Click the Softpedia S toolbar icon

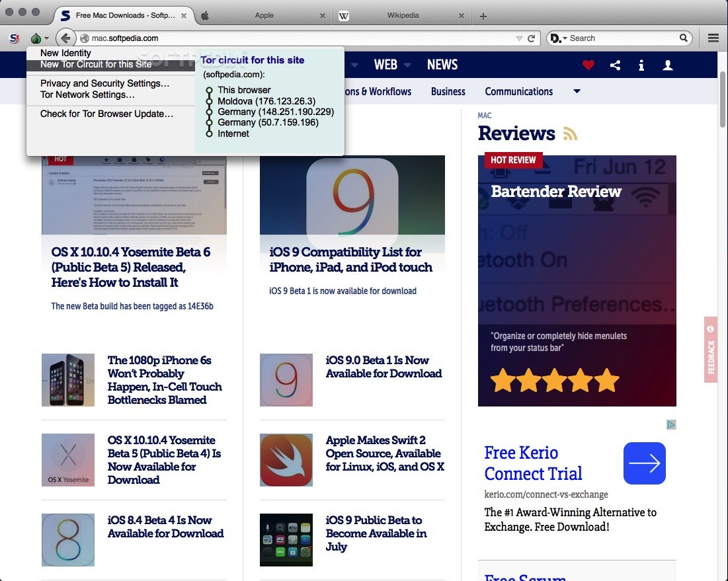pos(15,38)
